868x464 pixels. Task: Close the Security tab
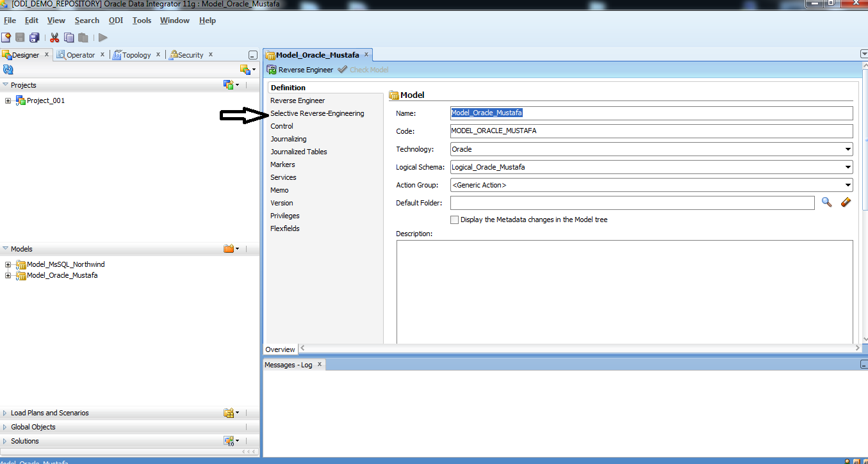[x=211, y=54]
